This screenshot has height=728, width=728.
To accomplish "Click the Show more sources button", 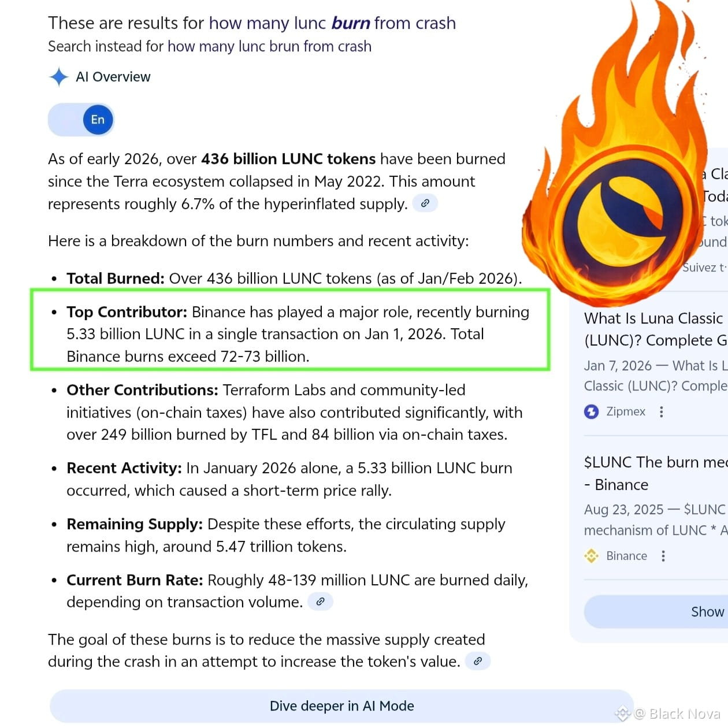I will 656,612.
